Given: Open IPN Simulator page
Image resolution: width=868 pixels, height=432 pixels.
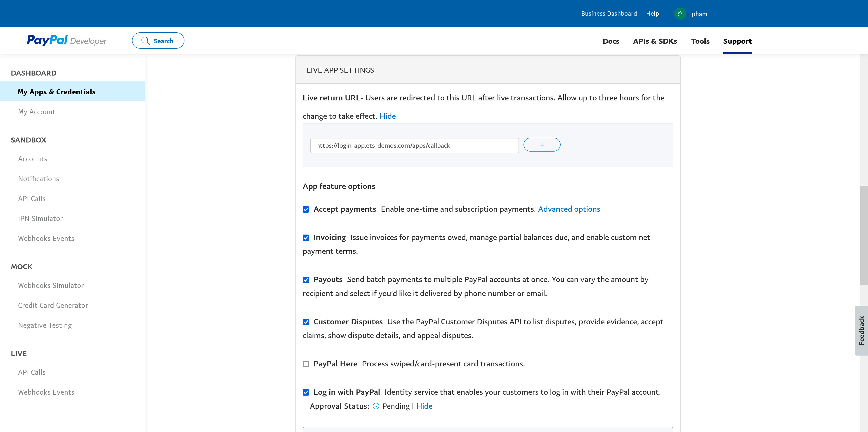Looking at the screenshot, I should coord(40,218).
